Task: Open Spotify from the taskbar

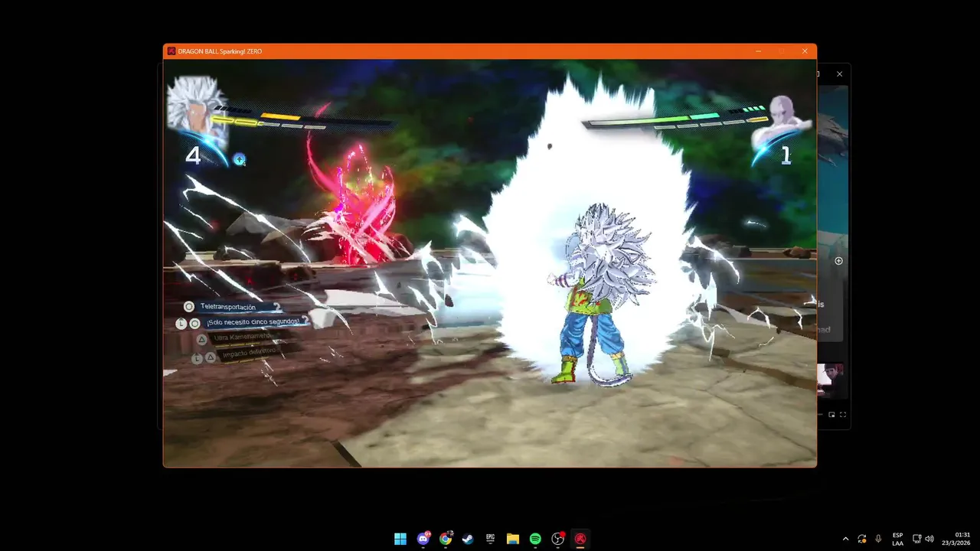Action: point(535,539)
